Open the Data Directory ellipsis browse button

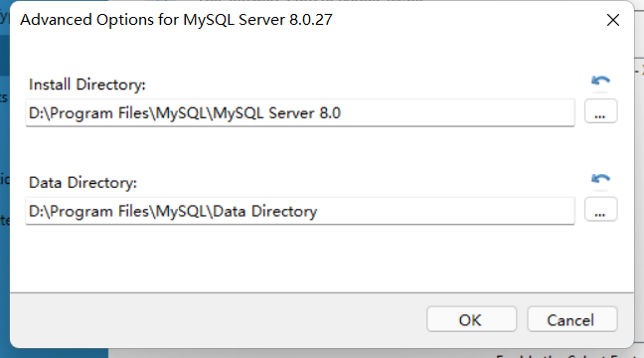coord(600,210)
